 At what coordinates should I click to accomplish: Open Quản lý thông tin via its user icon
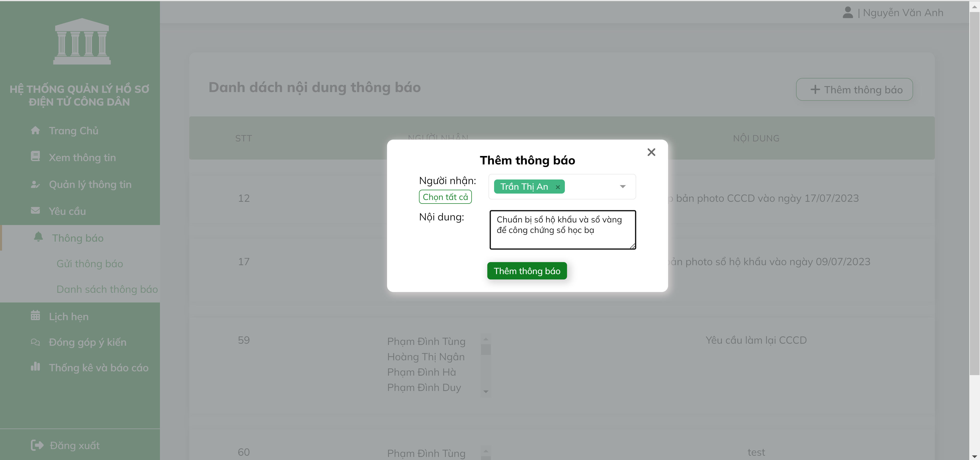click(x=35, y=184)
